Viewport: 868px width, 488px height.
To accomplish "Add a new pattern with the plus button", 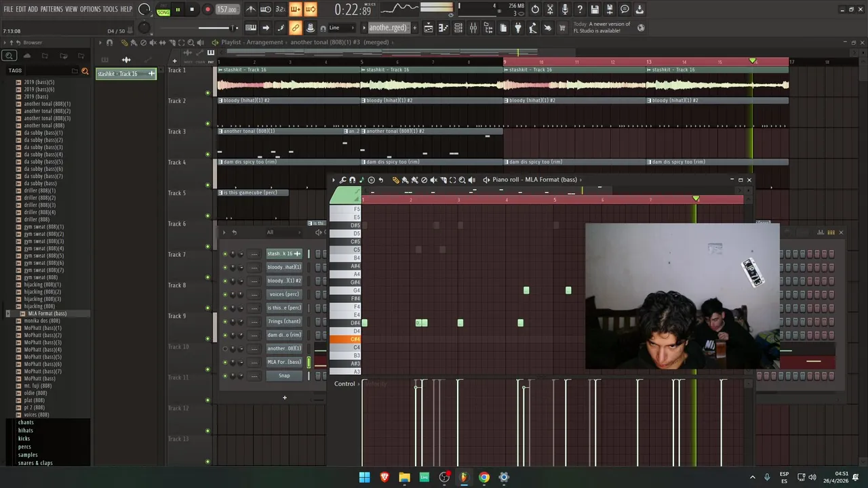I will pos(414,28).
